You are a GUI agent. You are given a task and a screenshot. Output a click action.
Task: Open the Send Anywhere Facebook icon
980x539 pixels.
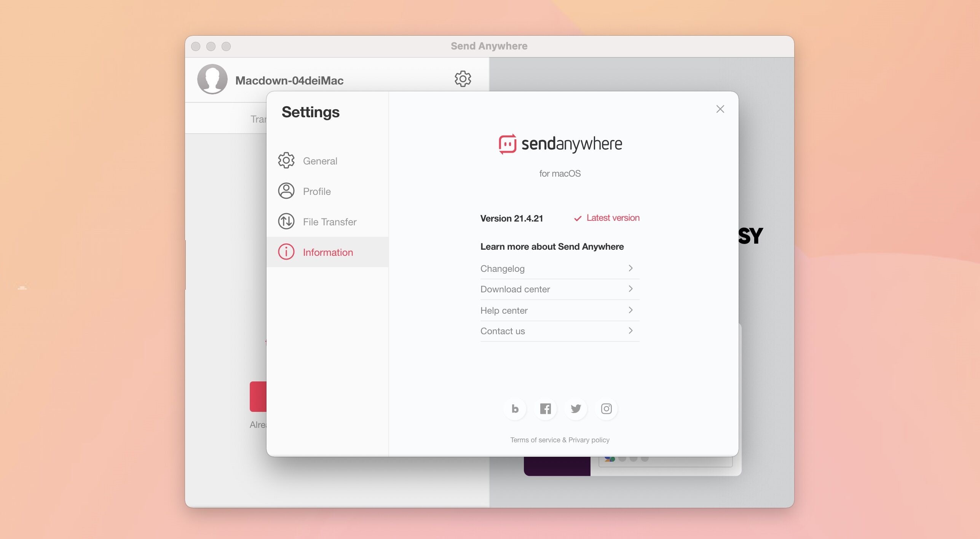coord(545,408)
